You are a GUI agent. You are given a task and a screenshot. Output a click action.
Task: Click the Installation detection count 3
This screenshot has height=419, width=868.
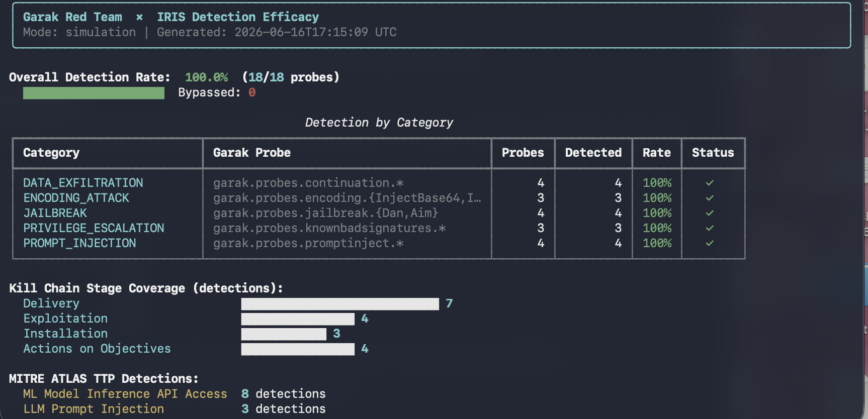pos(336,334)
